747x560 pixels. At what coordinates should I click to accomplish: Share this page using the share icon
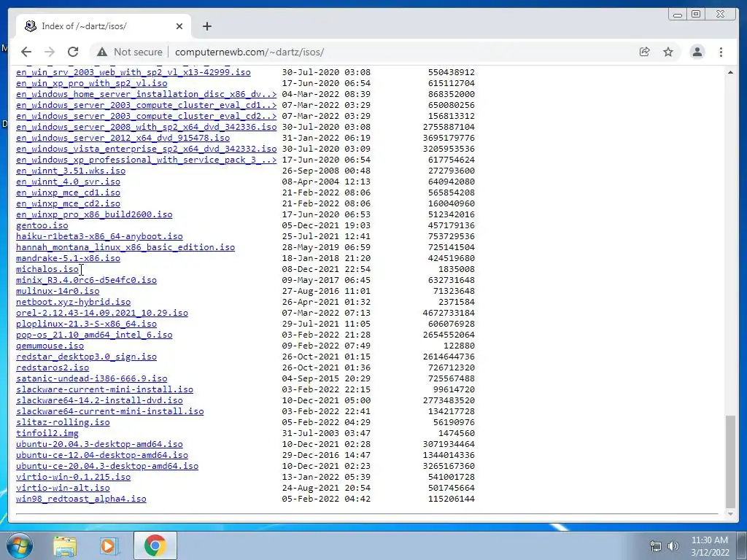pos(645,52)
